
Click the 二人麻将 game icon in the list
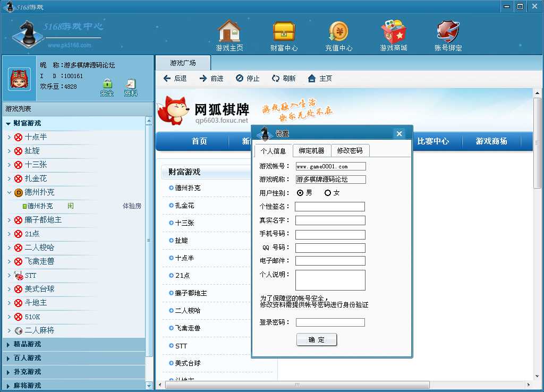pyautogui.click(x=19, y=330)
